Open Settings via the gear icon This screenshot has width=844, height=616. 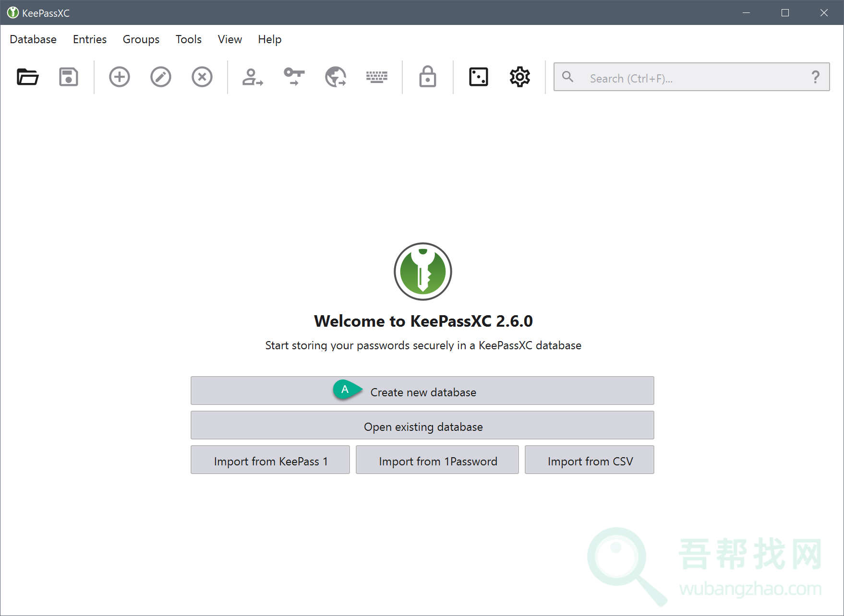tap(520, 77)
